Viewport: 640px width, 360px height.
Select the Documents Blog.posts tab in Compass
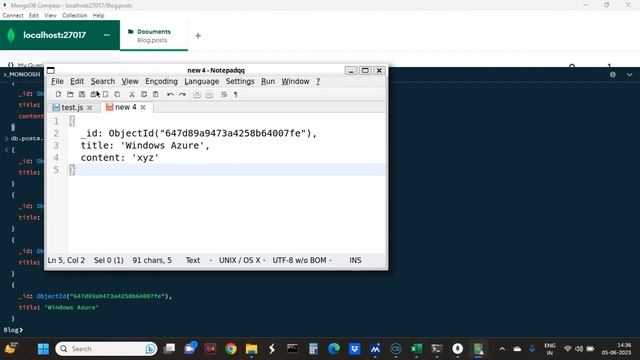[x=153, y=36]
